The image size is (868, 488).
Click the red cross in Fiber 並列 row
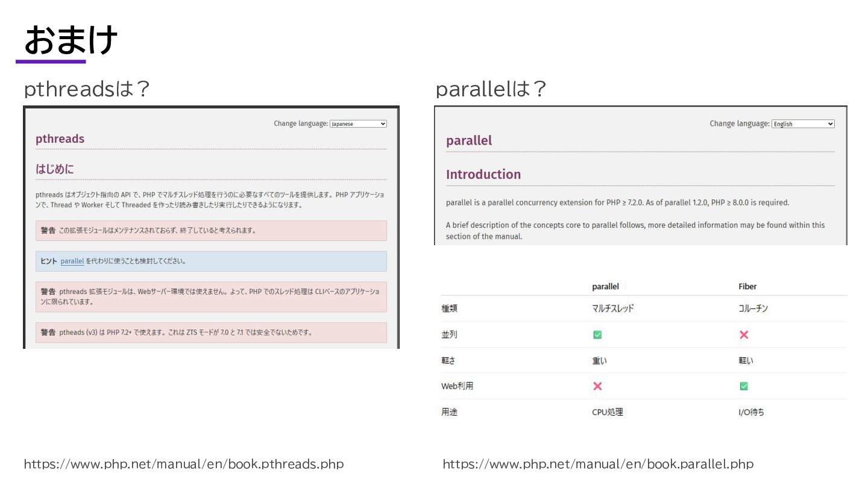(x=744, y=335)
